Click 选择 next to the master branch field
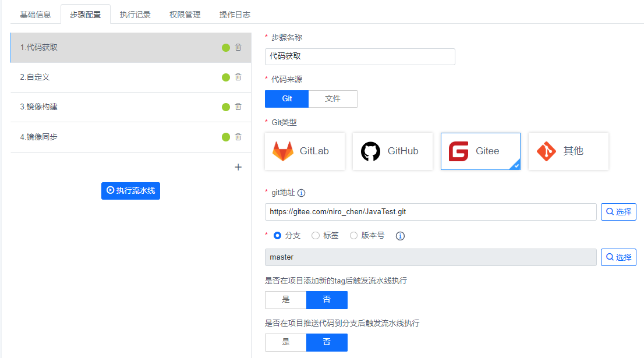This screenshot has width=644, height=358. 618,257
